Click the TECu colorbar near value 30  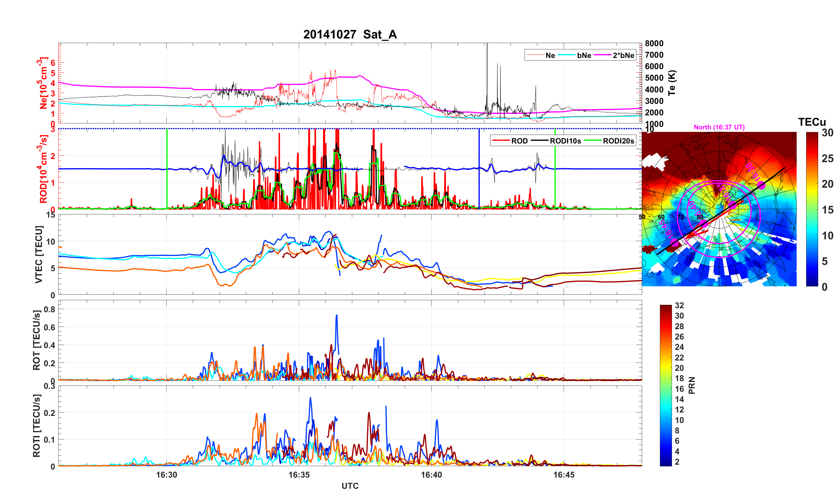point(812,134)
